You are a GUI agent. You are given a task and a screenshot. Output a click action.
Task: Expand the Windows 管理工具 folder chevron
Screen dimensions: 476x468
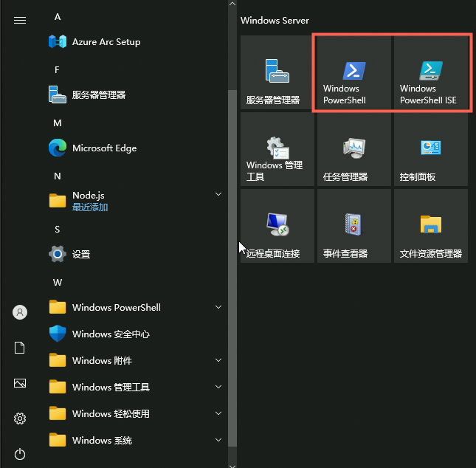(x=218, y=387)
